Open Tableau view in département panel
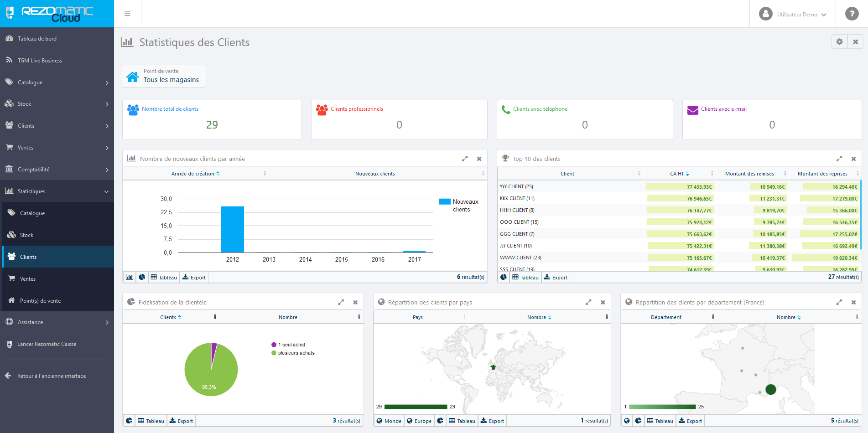 click(x=660, y=421)
